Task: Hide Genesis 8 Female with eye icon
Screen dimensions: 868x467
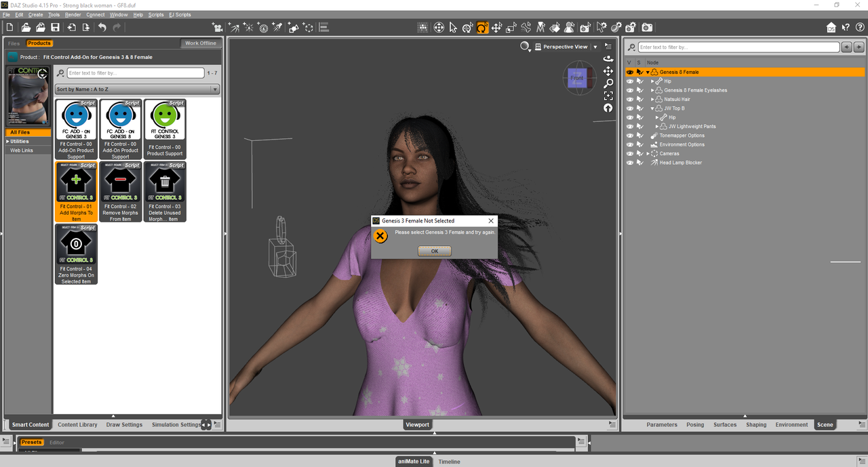Action: pos(629,72)
